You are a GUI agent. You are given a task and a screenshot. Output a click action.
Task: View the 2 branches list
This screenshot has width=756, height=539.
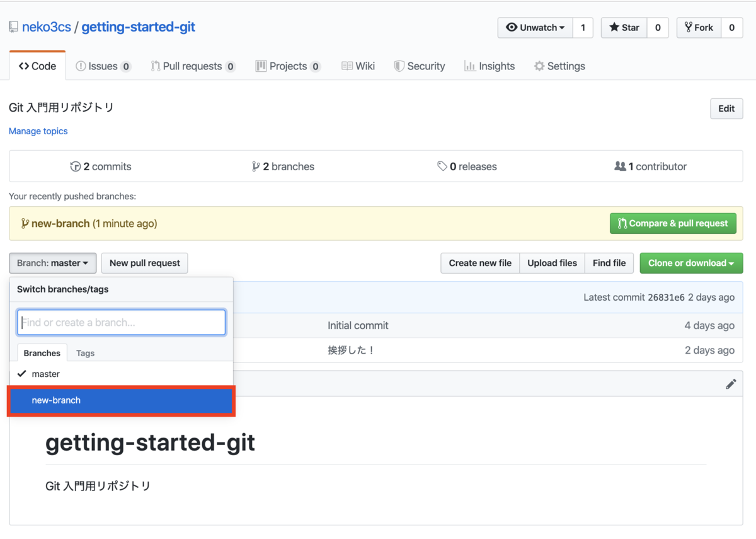(283, 166)
